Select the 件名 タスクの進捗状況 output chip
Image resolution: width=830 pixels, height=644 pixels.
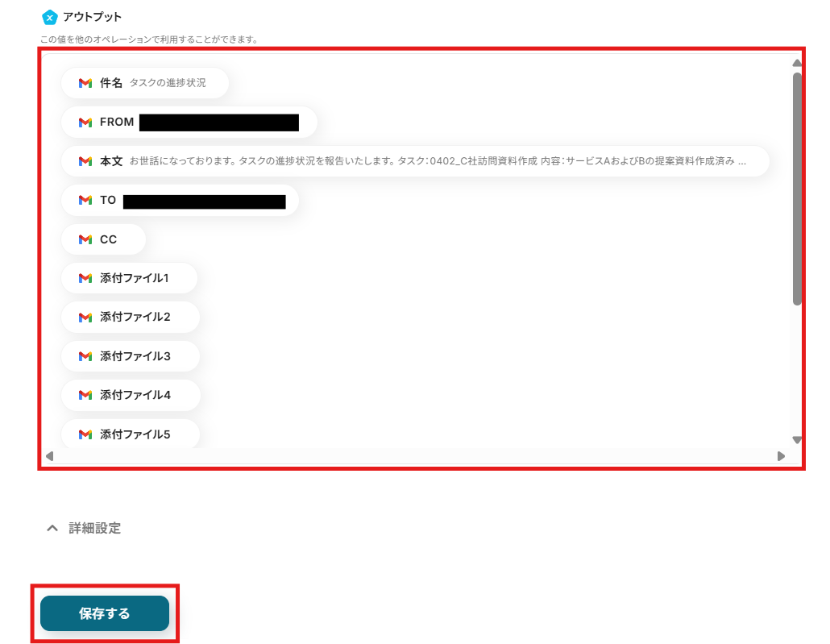145,83
